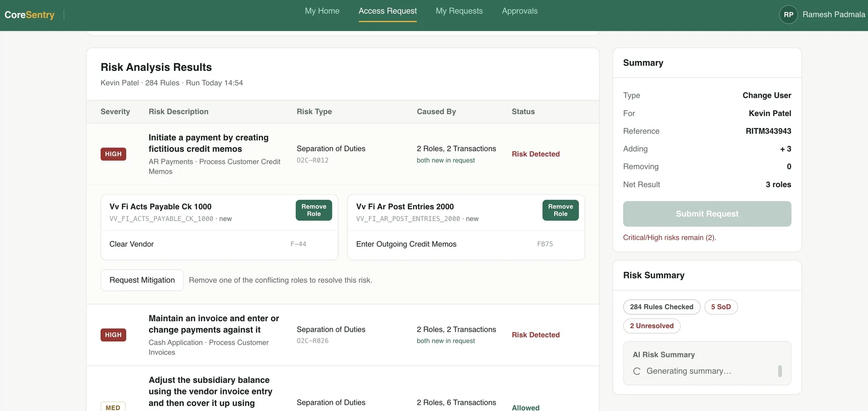This screenshot has width=868, height=411.
Task: Click the Enter Outgoing Credit Memos row
Action: 466,244
